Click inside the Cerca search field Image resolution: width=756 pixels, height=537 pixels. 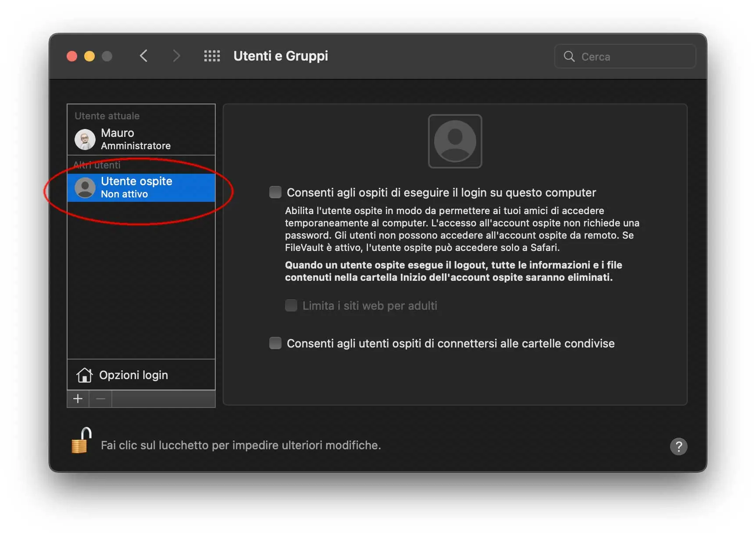[623, 56]
